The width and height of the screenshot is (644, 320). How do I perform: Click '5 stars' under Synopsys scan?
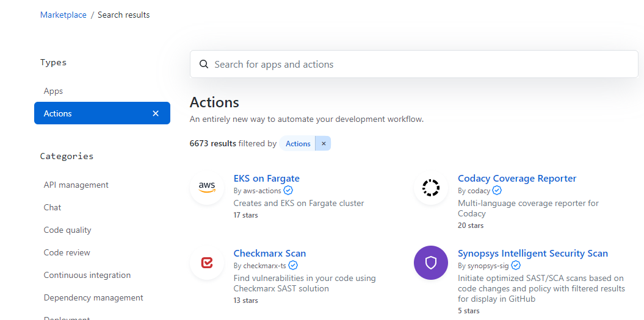[469, 311]
